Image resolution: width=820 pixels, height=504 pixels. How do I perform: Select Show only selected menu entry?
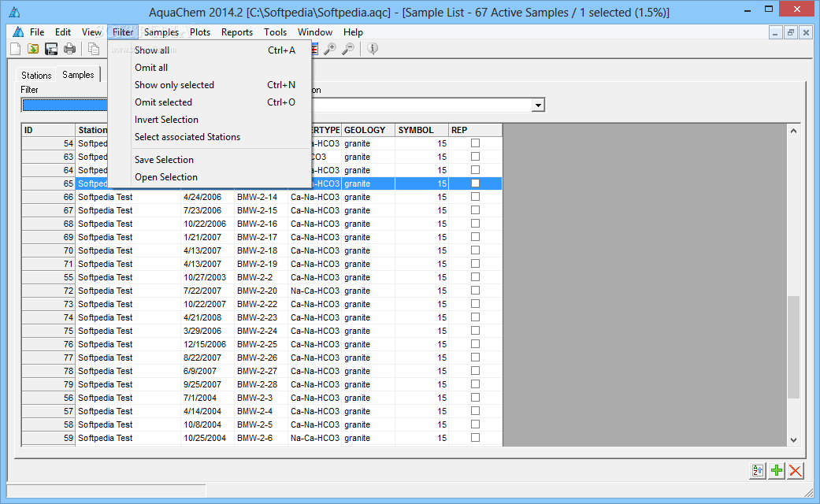pos(210,85)
